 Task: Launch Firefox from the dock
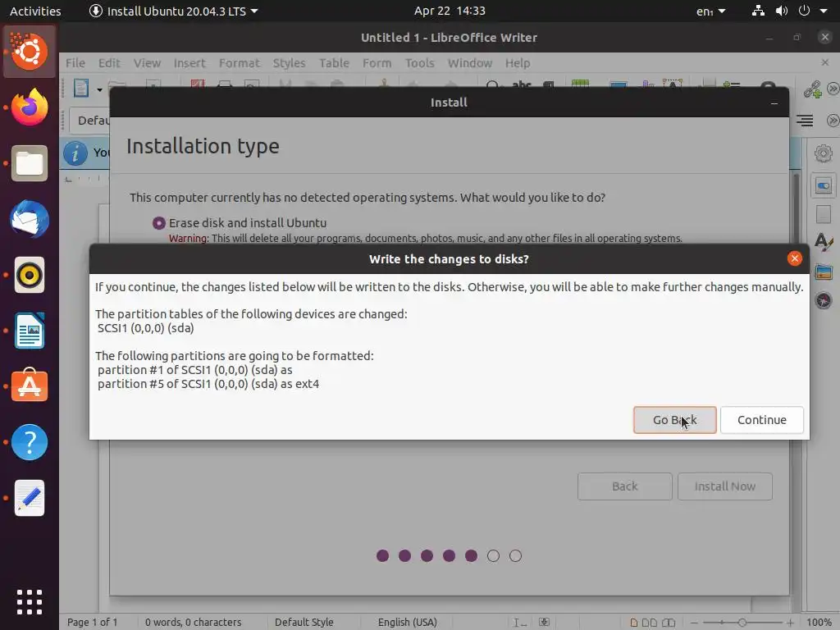30,107
